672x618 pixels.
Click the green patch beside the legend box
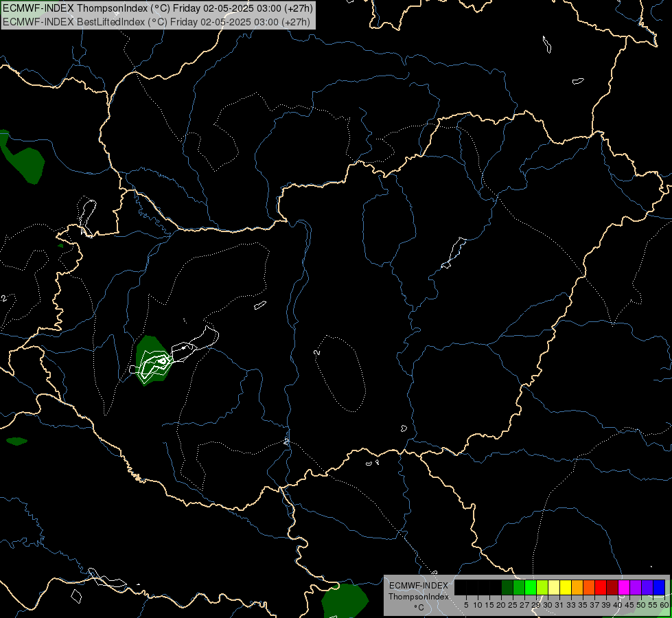point(345,600)
